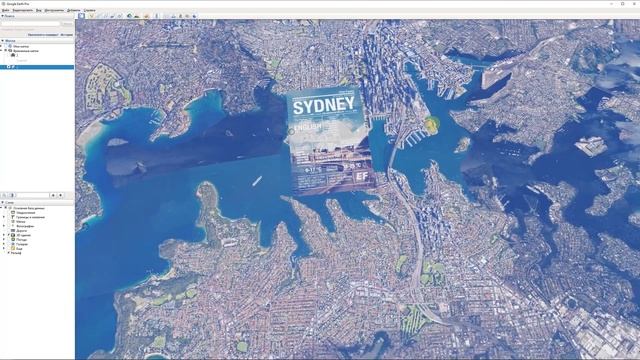
Task: Toggle the Weather layer checkbox
Action: point(9,240)
